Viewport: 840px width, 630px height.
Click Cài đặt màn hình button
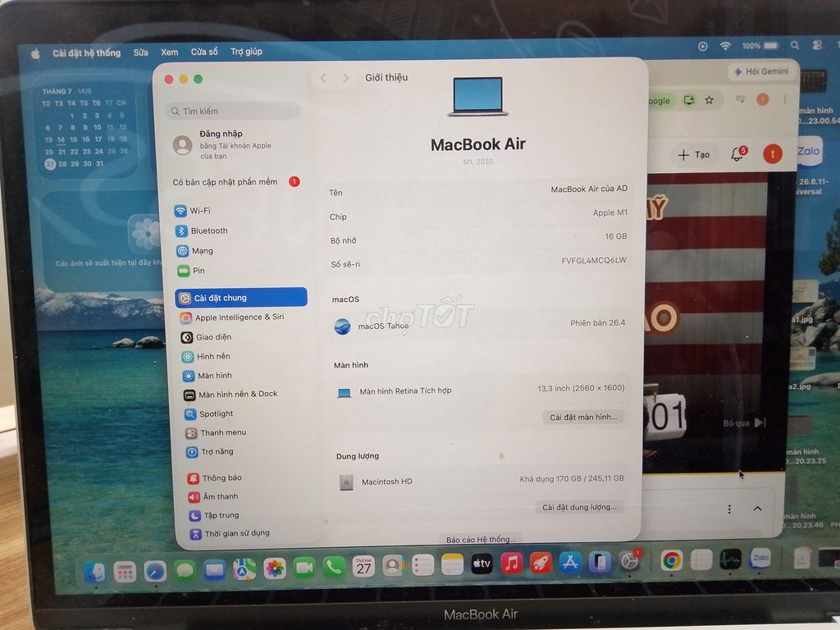[x=583, y=417]
